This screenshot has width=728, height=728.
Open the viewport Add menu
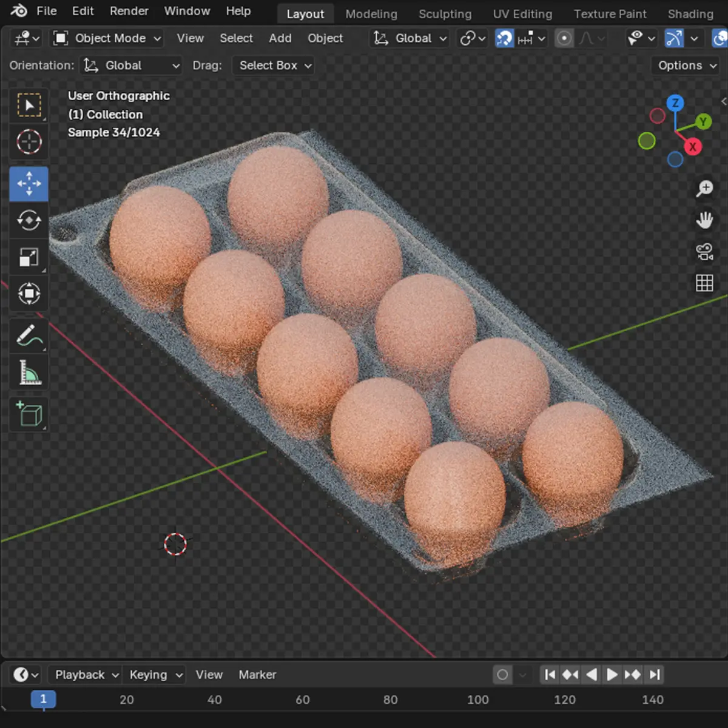[280, 38]
